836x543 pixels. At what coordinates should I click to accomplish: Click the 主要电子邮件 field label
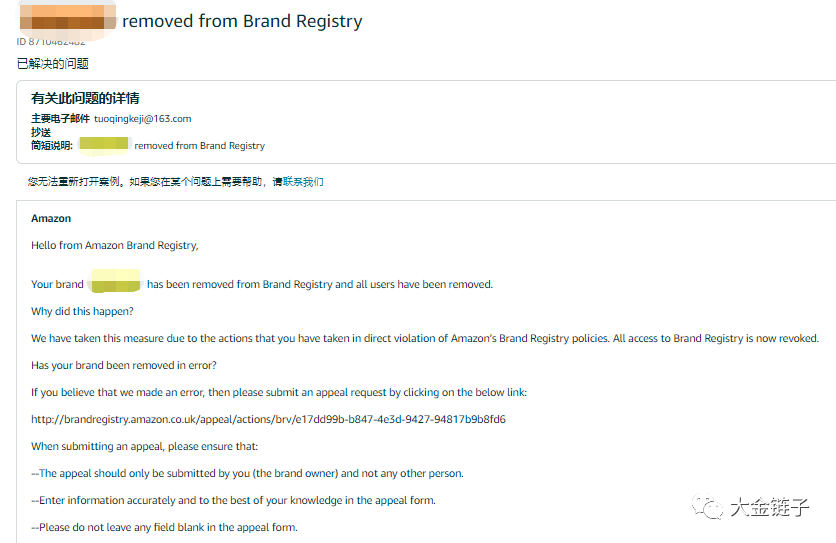(60, 118)
